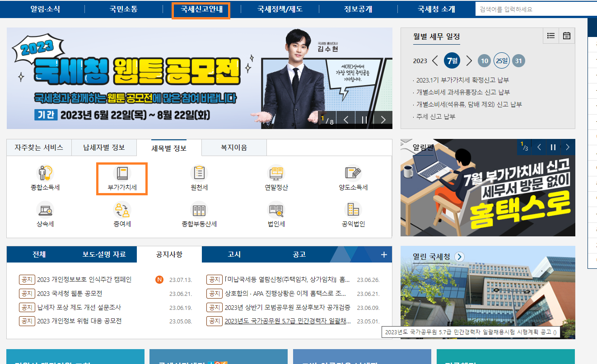This screenshot has height=364, width=597.
Task: Switch to 전체 news tab
Action: tap(39, 254)
